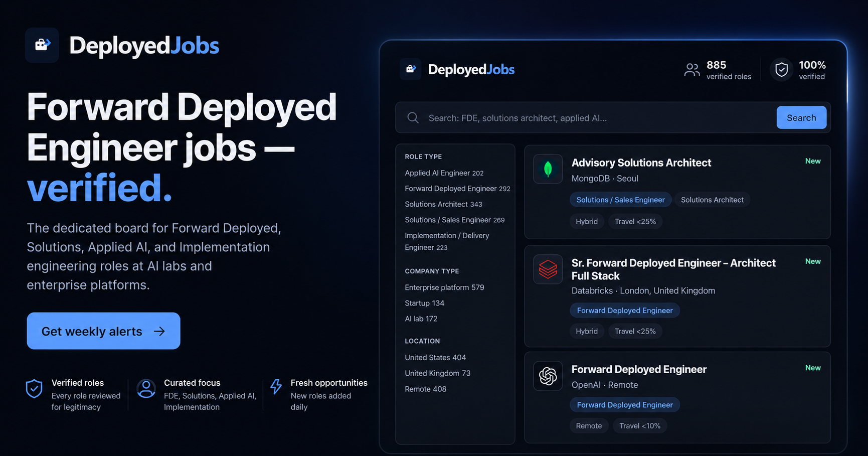Filter location to United Kingdom 73
The width and height of the screenshot is (868, 456).
point(437,373)
